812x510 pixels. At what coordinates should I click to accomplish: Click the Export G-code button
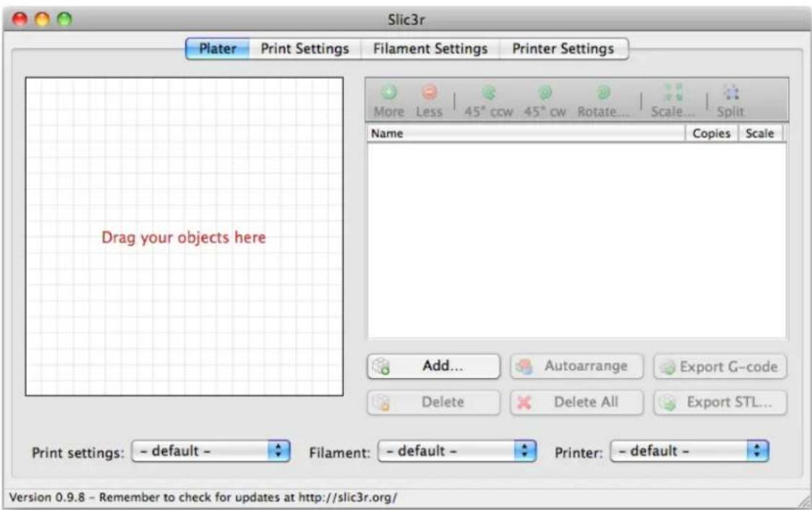(x=720, y=366)
